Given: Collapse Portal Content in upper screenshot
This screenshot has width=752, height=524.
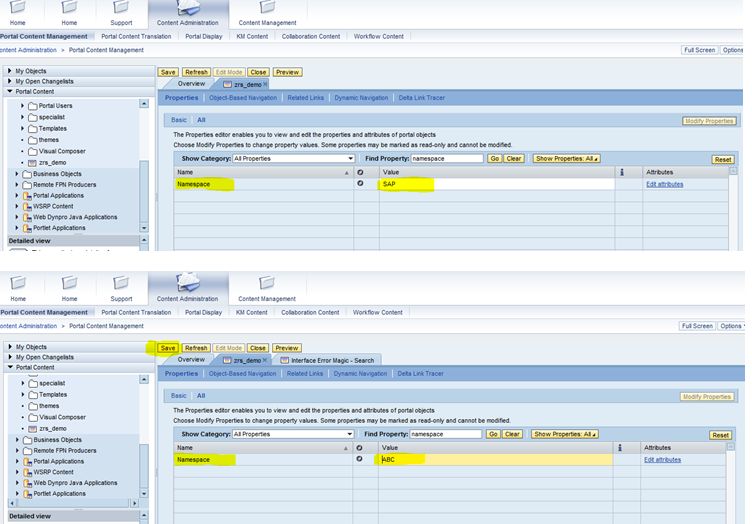Looking at the screenshot, I should (10, 91).
